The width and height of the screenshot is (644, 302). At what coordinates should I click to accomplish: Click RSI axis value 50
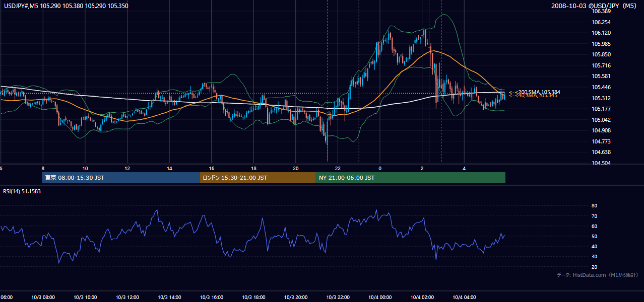(x=594, y=236)
